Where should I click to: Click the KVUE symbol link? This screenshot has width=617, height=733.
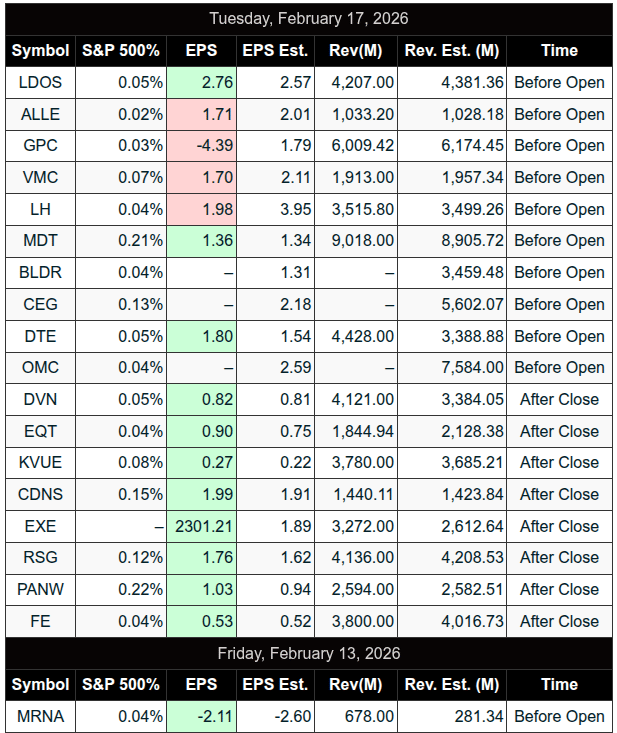[40, 462]
